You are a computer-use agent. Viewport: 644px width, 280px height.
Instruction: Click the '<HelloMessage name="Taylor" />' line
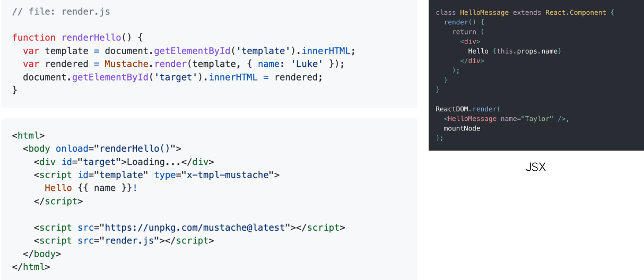(507, 119)
